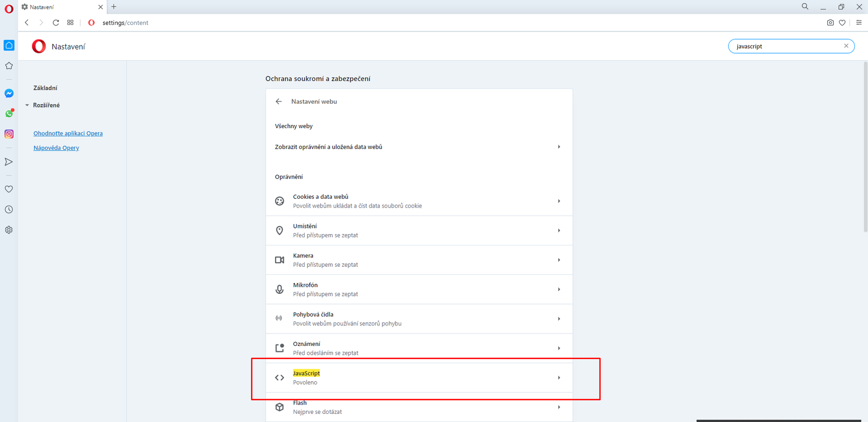Clear the javascript search field

coord(846,46)
